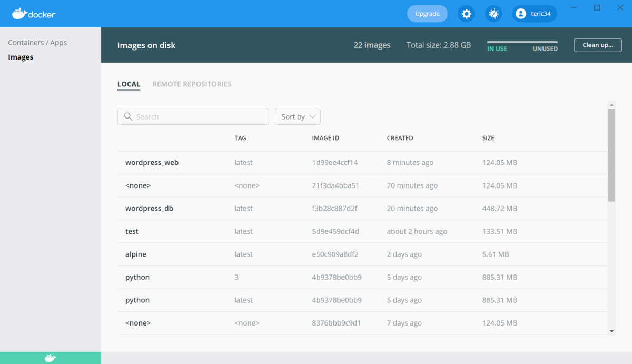
Task: Open the Troubleshoot bug icon
Action: coord(493,14)
